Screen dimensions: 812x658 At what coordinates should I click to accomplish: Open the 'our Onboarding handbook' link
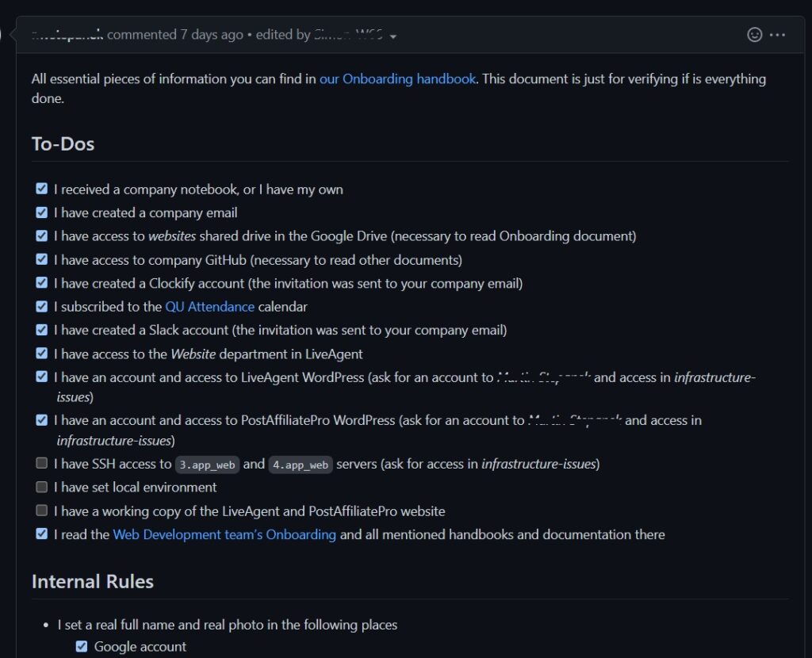pos(397,78)
